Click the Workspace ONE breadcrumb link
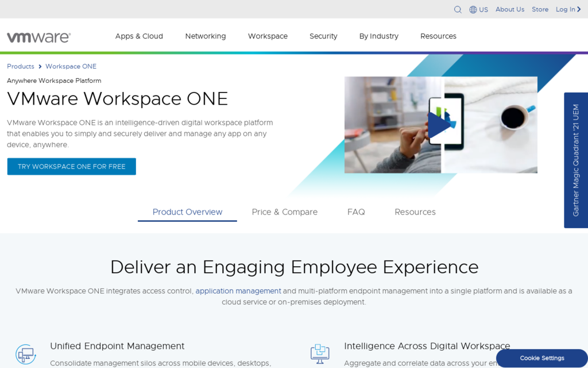This screenshot has height=368, width=588. (71, 66)
